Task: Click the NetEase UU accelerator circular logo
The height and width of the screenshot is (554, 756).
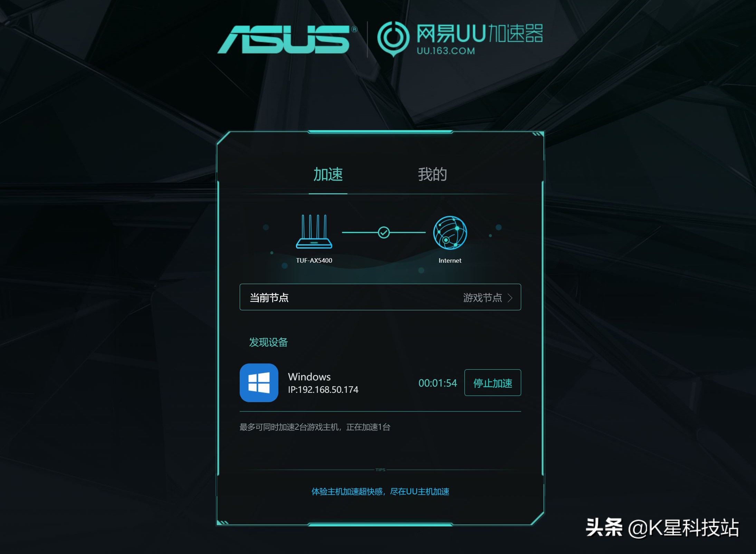Action: tap(393, 38)
